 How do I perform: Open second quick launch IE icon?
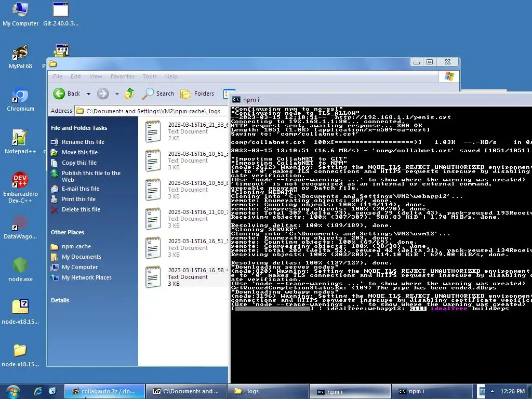point(52,391)
